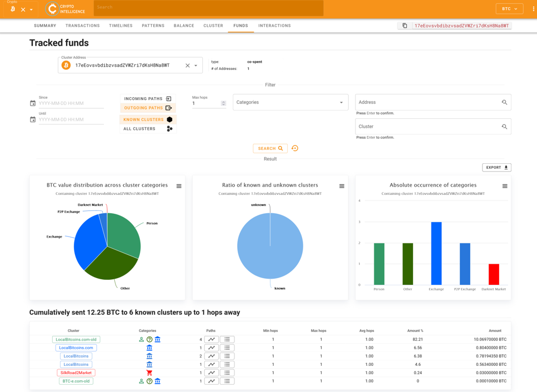Viewport: 537px width, 392px height.
Task: Switch to the Transactions tab
Action: [83, 26]
